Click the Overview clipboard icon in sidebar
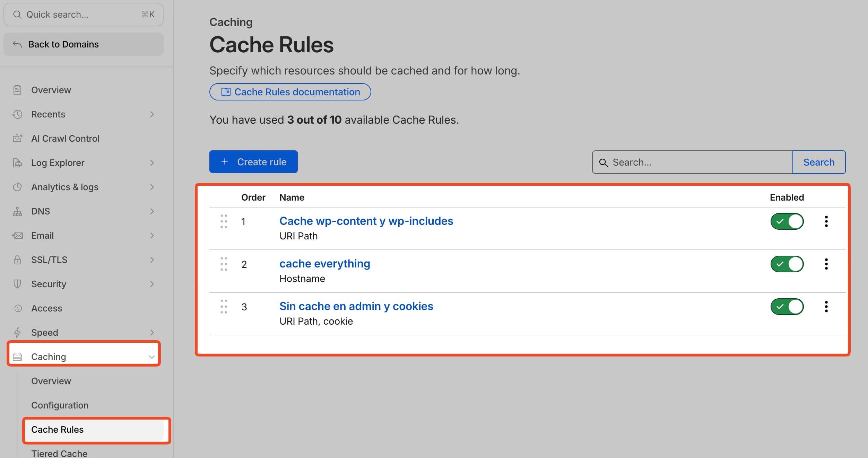The width and height of the screenshot is (868, 458). click(x=17, y=90)
